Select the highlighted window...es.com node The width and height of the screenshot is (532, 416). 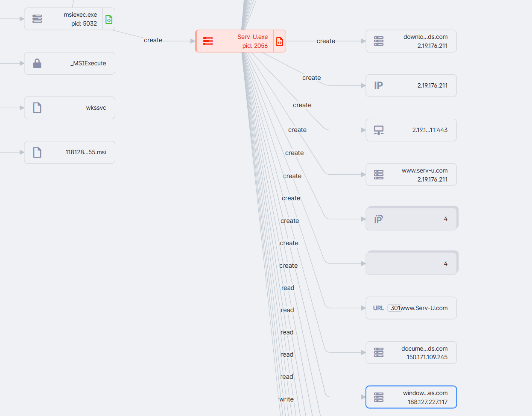(411, 397)
